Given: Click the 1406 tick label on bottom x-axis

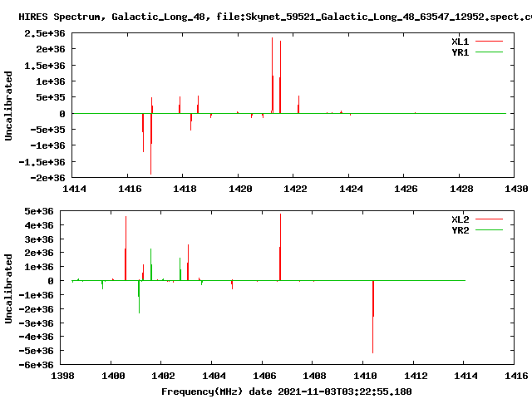Looking at the screenshot, I should pos(264,376).
